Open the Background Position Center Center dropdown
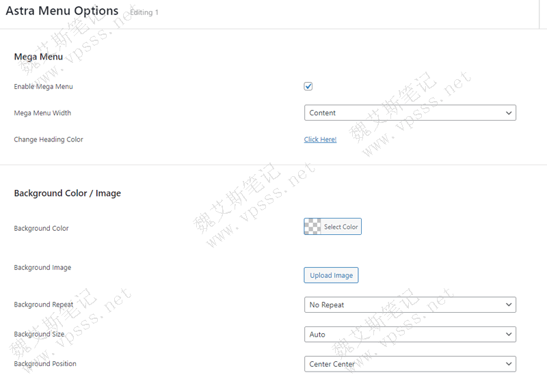This screenshot has width=547, height=392. tap(410, 364)
